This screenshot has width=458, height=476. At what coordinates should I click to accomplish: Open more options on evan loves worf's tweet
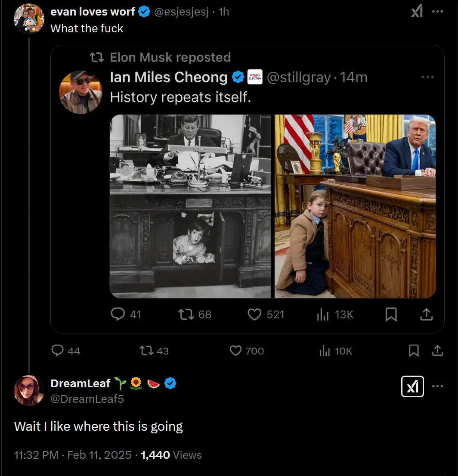click(x=437, y=12)
